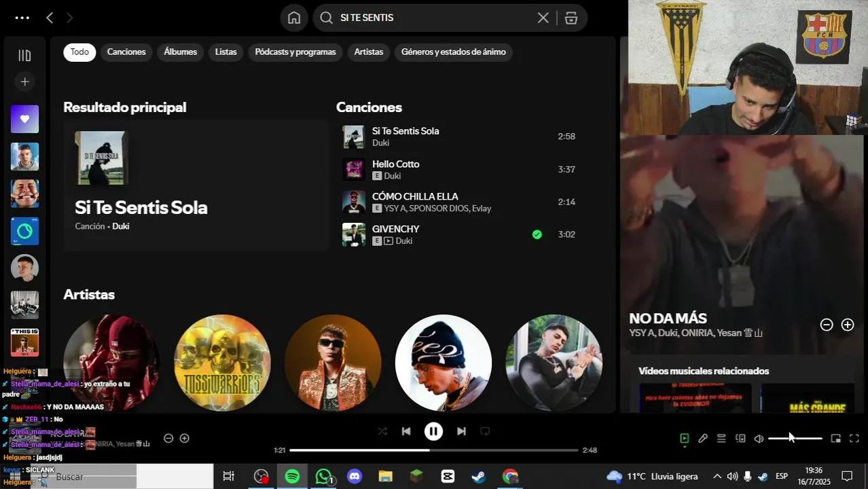Open Minecraft from the taskbar
868x489 pixels.
(x=416, y=477)
